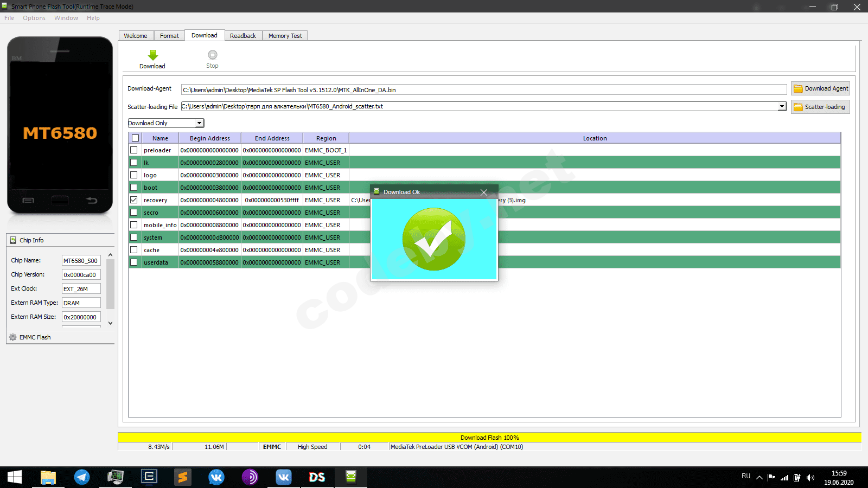Switch to the Welcome tab

click(x=136, y=36)
